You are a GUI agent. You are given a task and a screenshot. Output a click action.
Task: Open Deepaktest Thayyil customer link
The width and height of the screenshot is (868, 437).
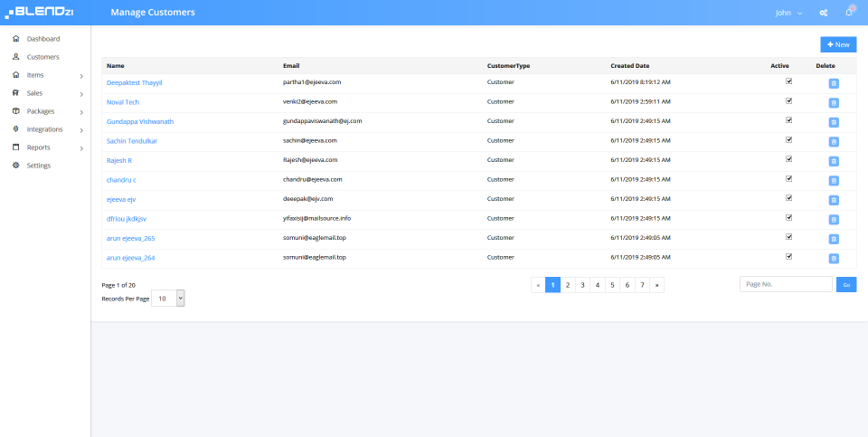click(x=134, y=82)
